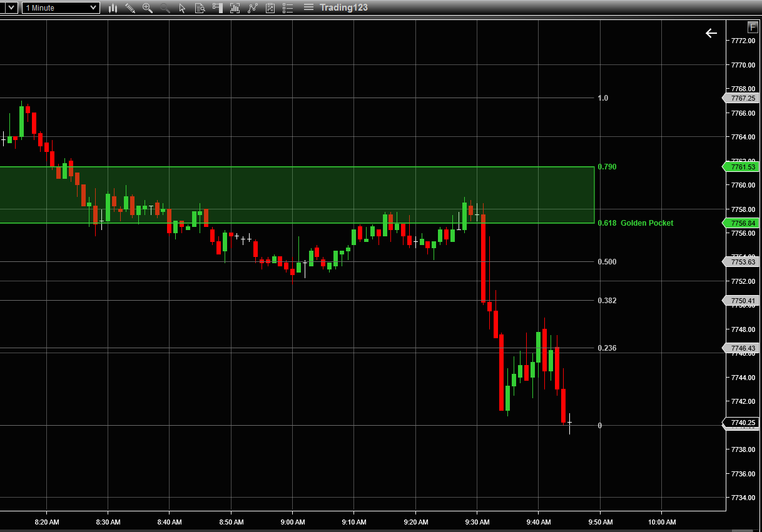
Task: Select the zoom in magnifier tool
Action: [148, 8]
